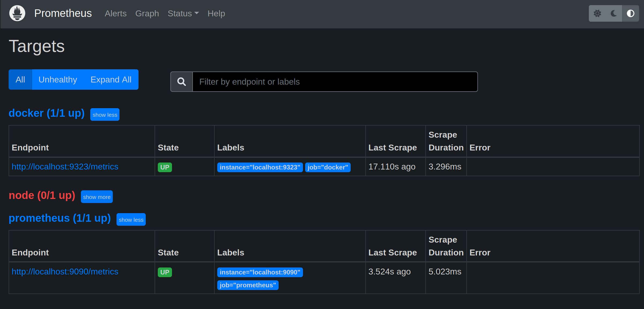Toggle the Unhealthy targets filter
644x309 pixels.
[x=58, y=79]
